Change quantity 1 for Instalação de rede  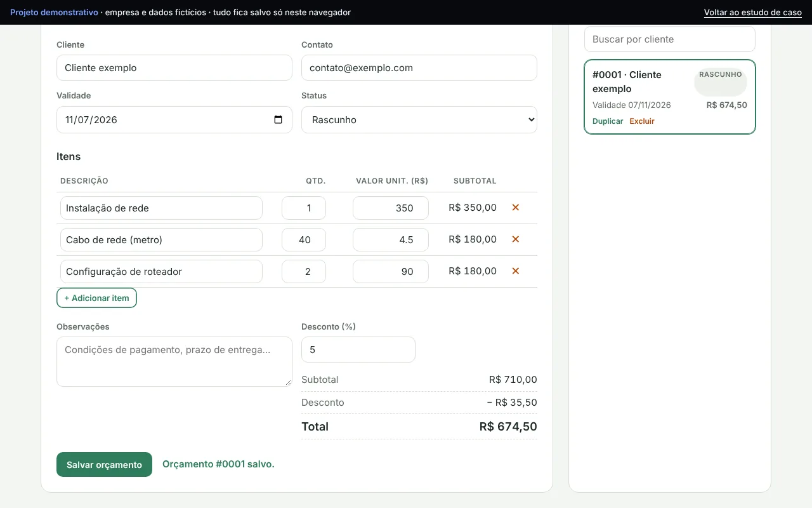coord(304,208)
